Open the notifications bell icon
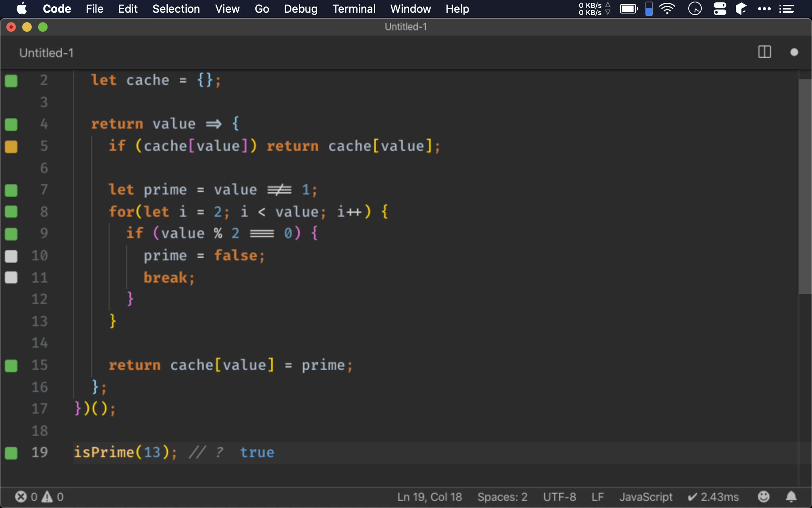This screenshot has height=508, width=812. click(791, 496)
